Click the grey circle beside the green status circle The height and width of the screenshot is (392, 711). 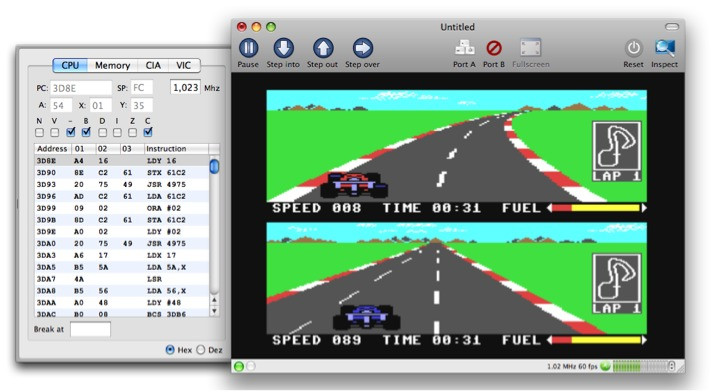[x=251, y=366]
